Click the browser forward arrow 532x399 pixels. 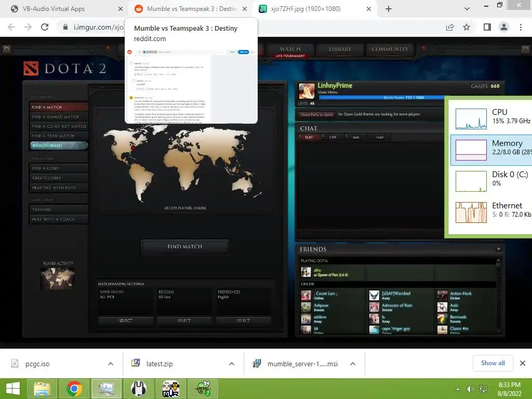pos(28,27)
